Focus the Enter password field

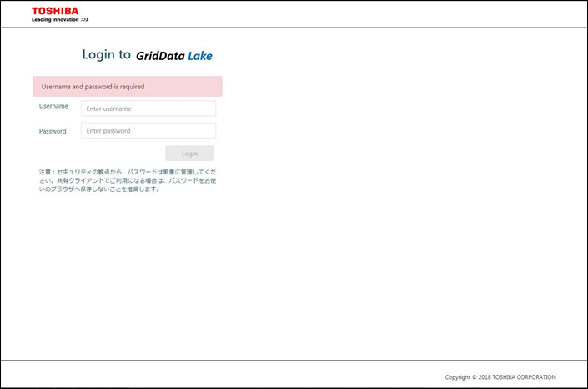pyautogui.click(x=148, y=131)
